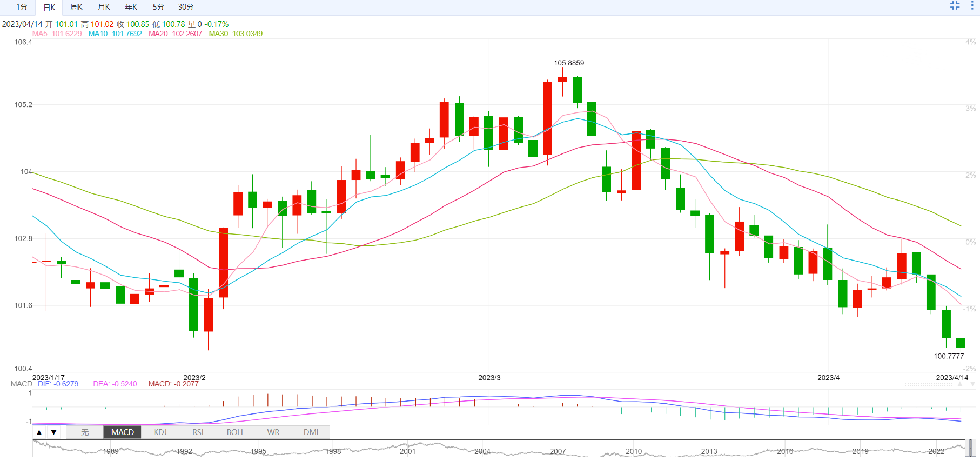The image size is (980, 474).
Task: Click the 2023/2 date axis label
Action: point(194,377)
